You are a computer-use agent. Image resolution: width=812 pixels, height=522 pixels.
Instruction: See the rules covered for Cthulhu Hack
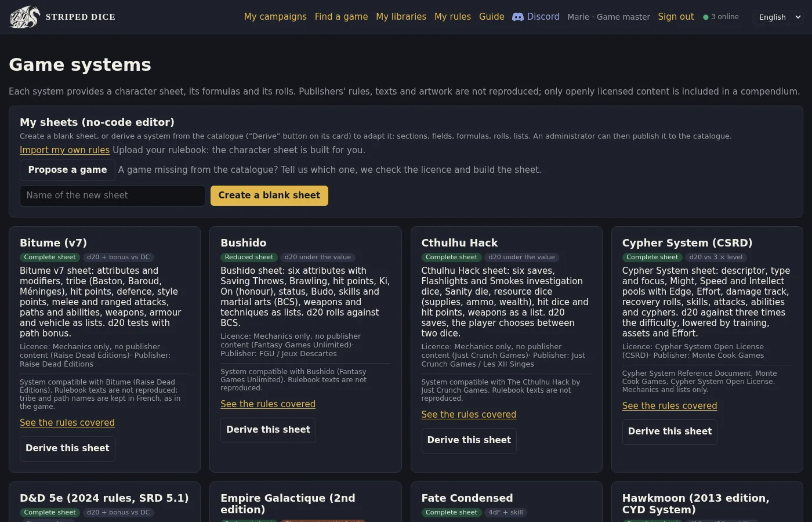coord(469,415)
